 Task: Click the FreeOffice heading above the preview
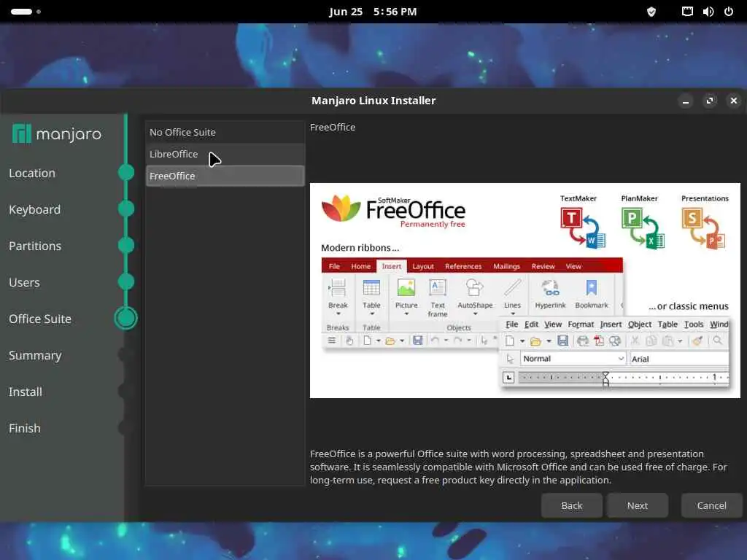(x=333, y=127)
